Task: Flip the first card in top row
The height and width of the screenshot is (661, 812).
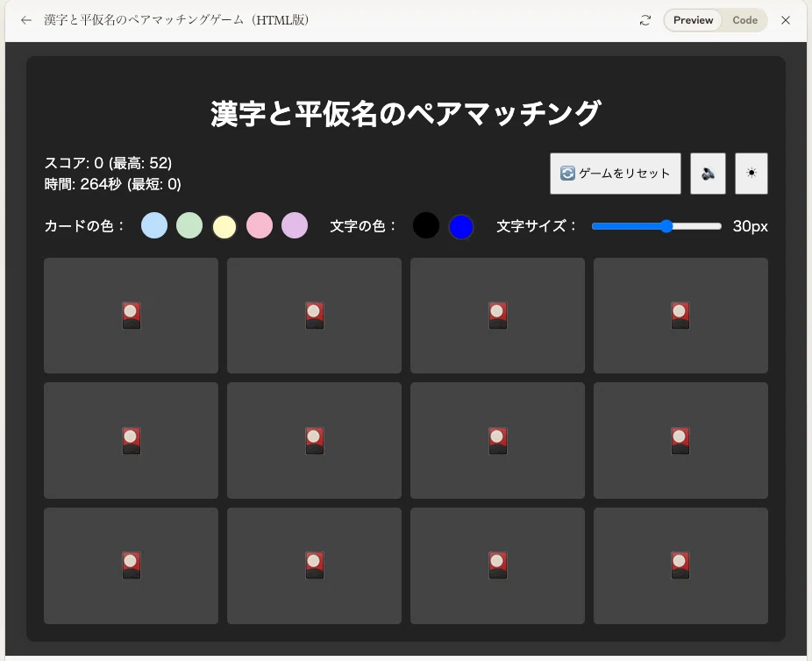Action: click(131, 316)
